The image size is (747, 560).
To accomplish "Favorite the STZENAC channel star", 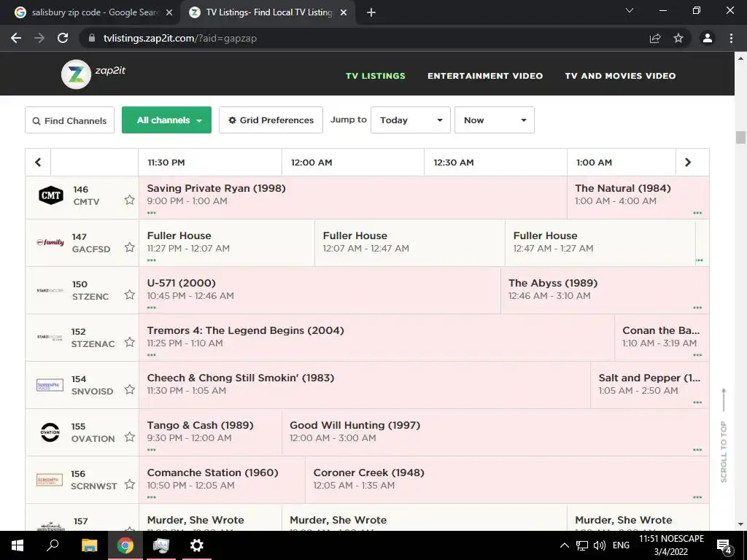I will tap(130, 342).
